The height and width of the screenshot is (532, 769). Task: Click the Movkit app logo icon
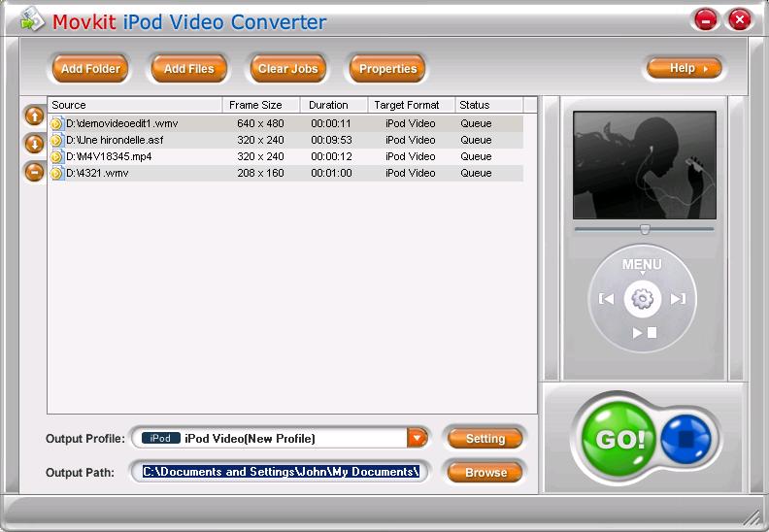pos(32,19)
